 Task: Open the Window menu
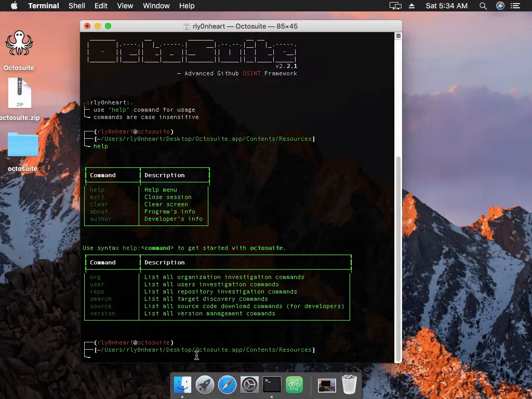pyautogui.click(x=156, y=6)
